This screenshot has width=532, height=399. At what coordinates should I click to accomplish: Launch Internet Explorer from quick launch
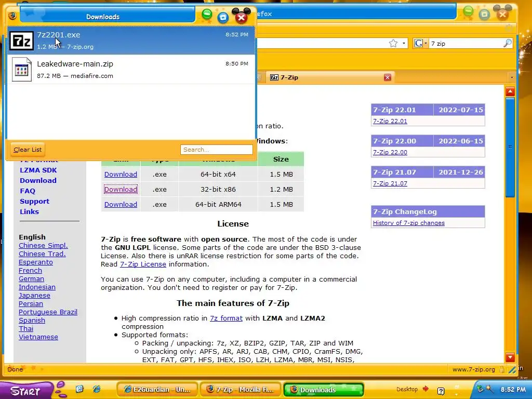point(97,389)
